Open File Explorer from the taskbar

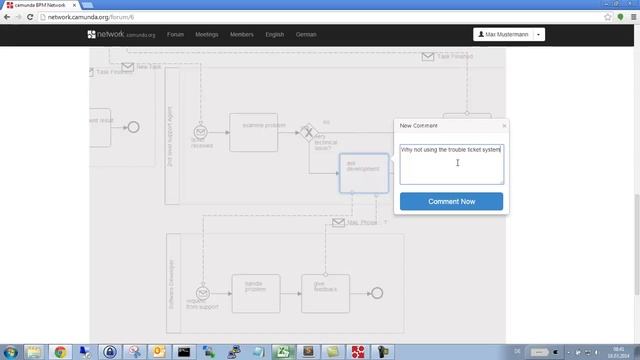[35, 352]
